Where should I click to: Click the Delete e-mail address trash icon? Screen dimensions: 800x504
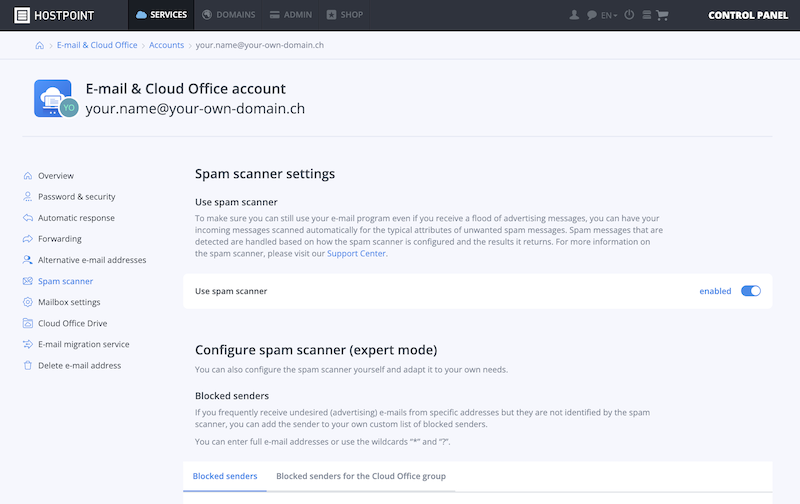point(28,365)
